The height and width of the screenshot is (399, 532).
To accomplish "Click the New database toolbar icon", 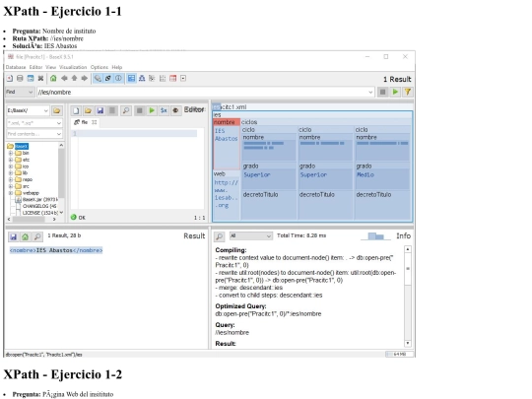I will (10, 79).
